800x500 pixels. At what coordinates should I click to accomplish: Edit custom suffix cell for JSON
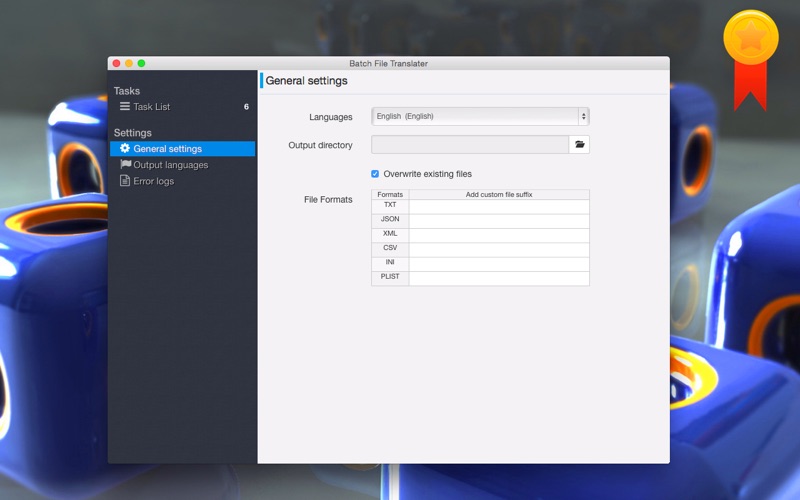click(499, 221)
